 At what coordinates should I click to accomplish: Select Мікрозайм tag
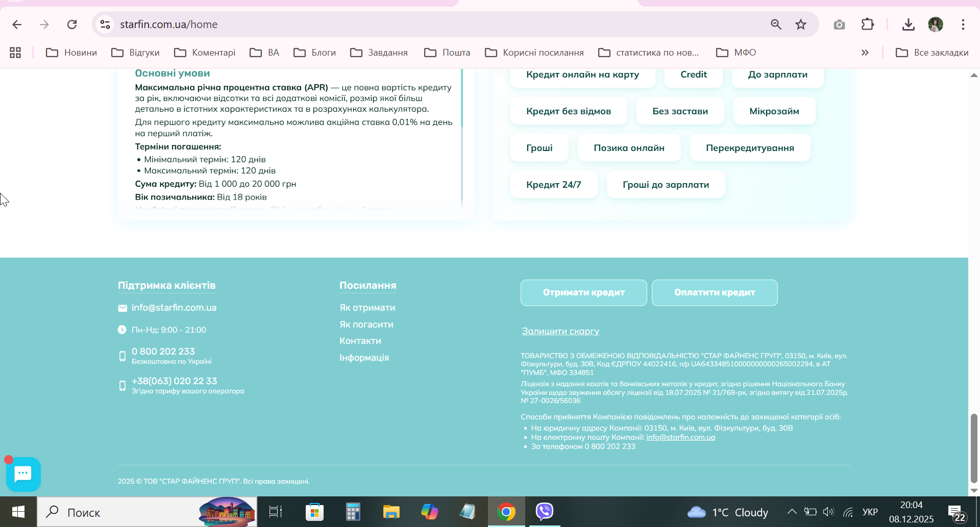click(x=774, y=111)
